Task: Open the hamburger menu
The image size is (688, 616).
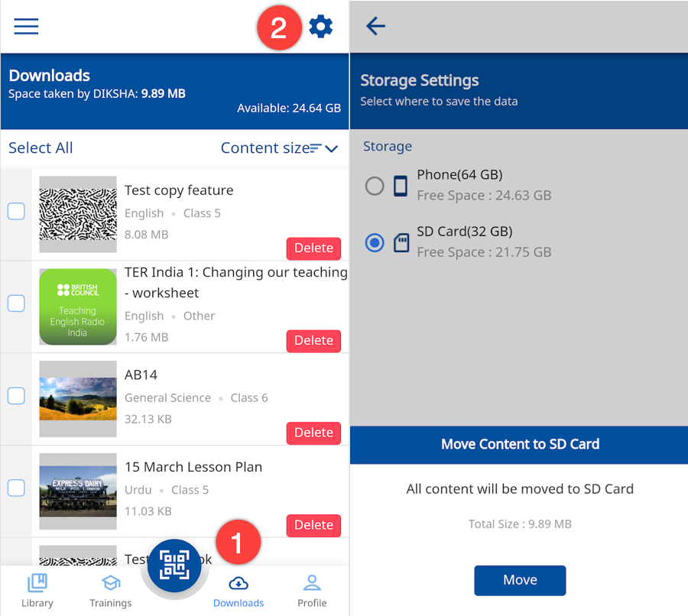Action: tap(26, 26)
